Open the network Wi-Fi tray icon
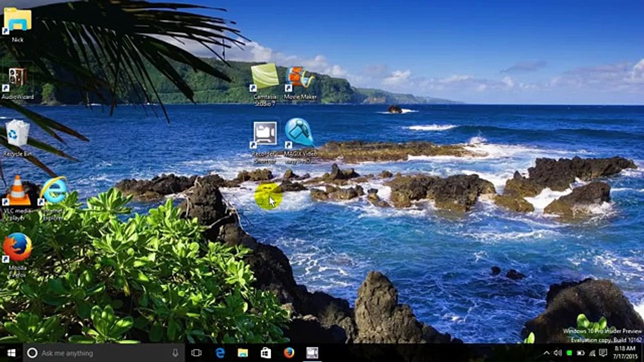The width and height of the screenshot is (644, 362). tap(592, 353)
